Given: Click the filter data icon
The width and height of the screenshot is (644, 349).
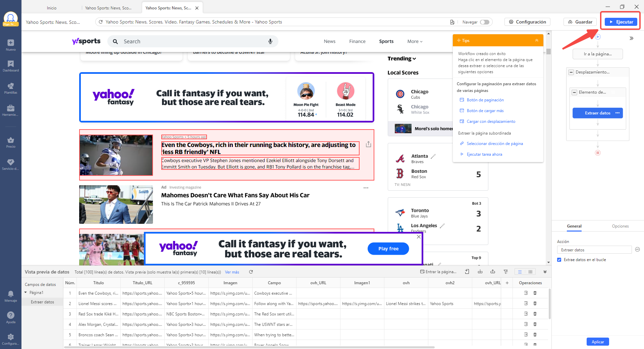Looking at the screenshot, I should tap(505, 271).
